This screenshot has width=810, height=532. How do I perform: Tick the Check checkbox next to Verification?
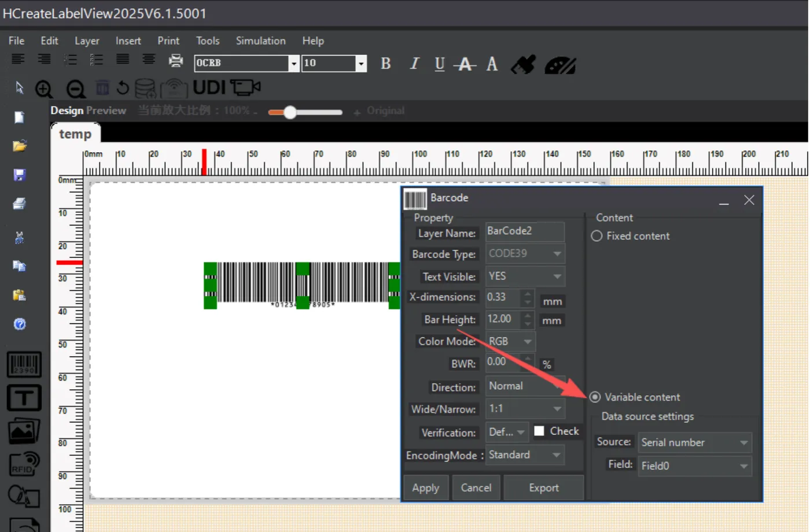(x=539, y=431)
